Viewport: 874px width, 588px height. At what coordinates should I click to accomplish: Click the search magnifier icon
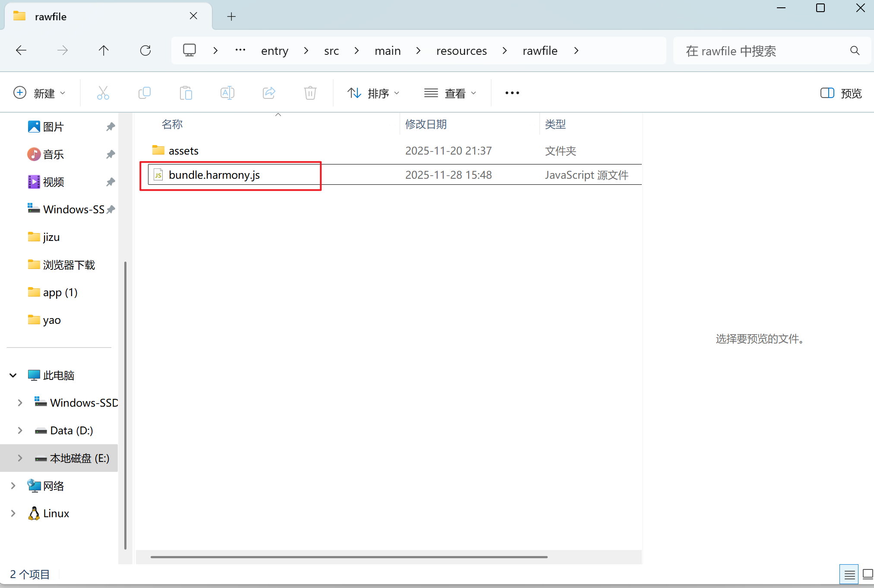855,51
